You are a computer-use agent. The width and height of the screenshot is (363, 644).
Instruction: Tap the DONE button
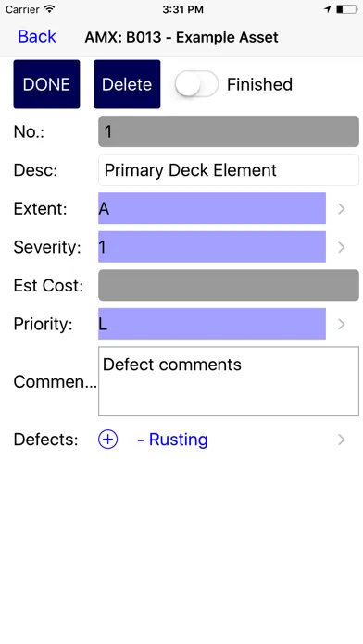pos(46,84)
